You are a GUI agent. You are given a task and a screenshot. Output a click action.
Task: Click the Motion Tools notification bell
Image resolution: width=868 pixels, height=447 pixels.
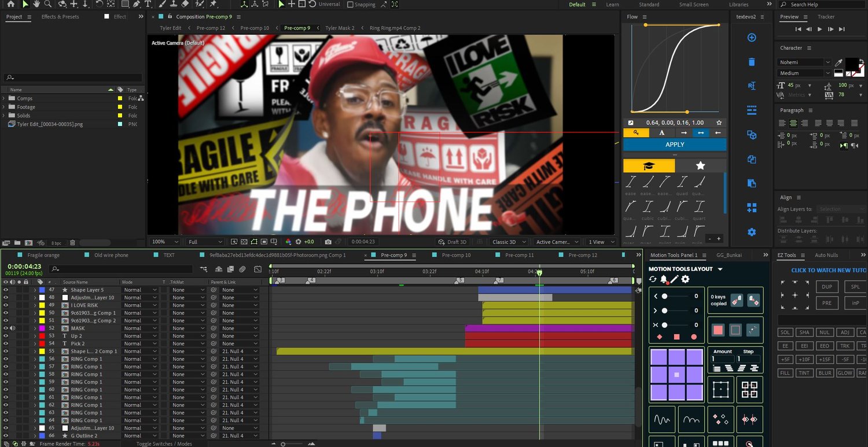click(664, 279)
